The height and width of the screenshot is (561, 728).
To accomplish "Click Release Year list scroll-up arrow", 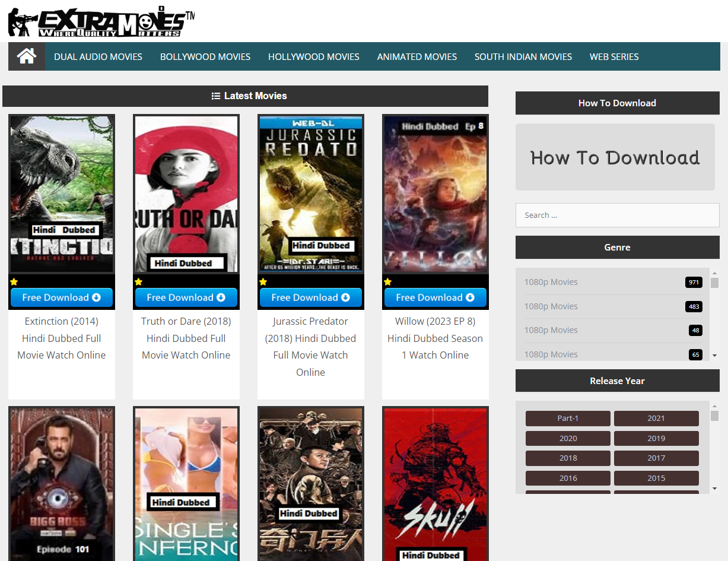I will (x=714, y=406).
